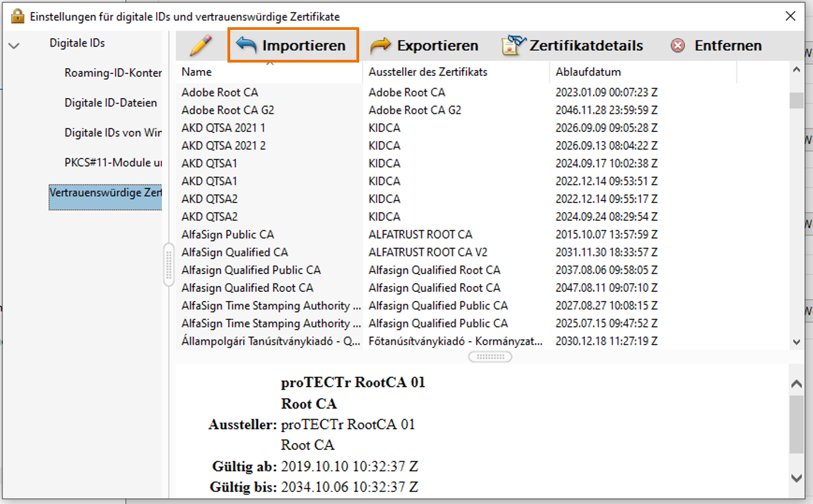Sort by Ablaufdatum column header
The image size is (813, 504).
[588, 72]
